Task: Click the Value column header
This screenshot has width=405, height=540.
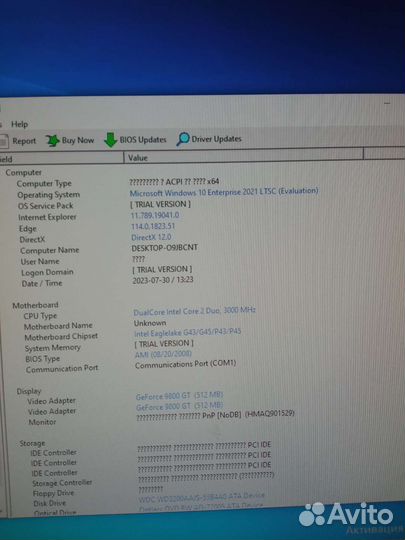Action: click(138, 158)
